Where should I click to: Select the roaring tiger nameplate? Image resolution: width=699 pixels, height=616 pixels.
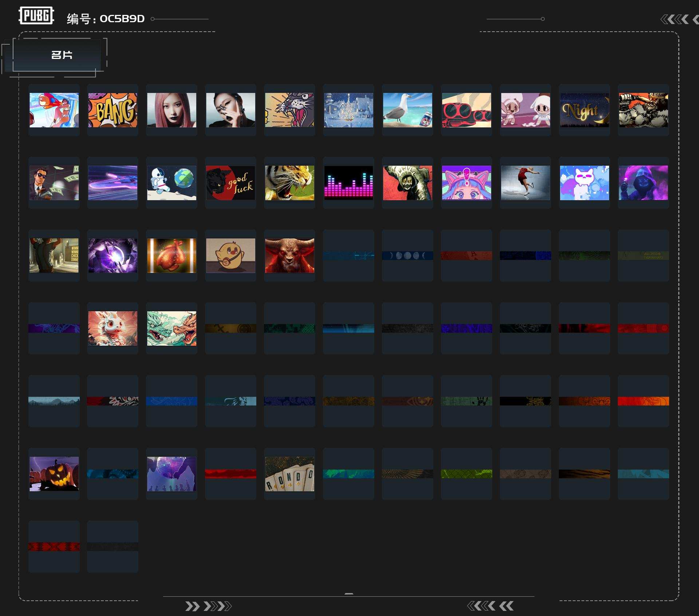pyautogui.click(x=289, y=183)
